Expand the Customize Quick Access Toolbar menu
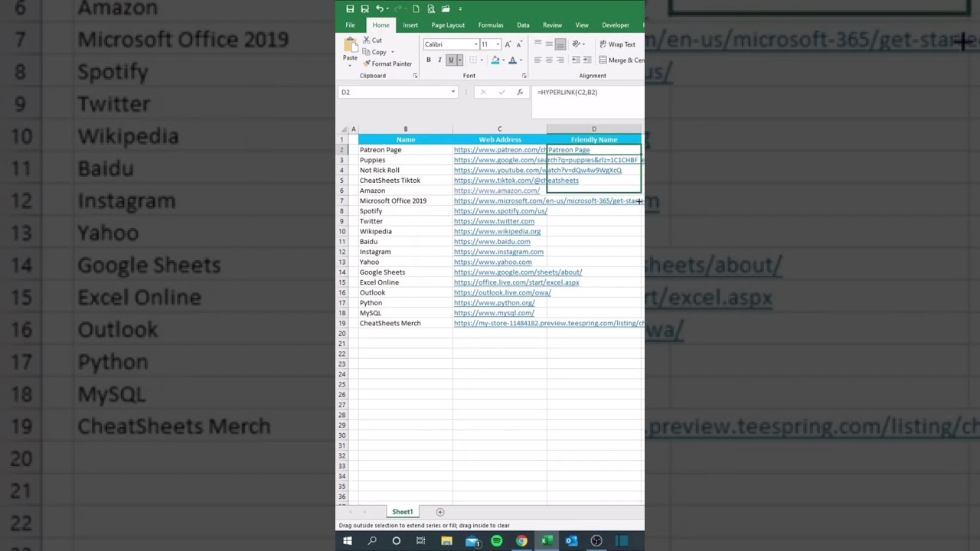The width and height of the screenshot is (980, 551). click(x=460, y=9)
